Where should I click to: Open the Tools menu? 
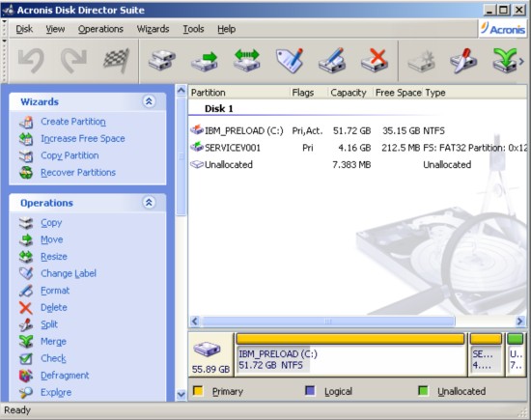[x=193, y=29]
